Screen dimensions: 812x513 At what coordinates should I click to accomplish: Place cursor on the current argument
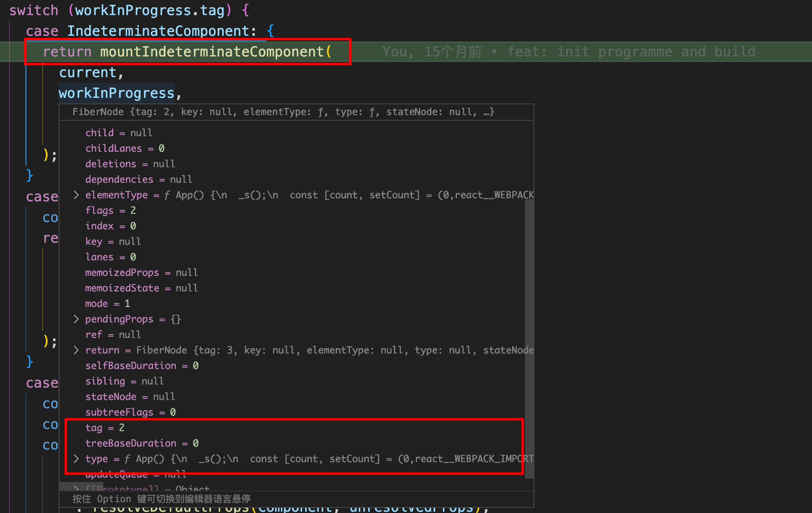point(87,72)
